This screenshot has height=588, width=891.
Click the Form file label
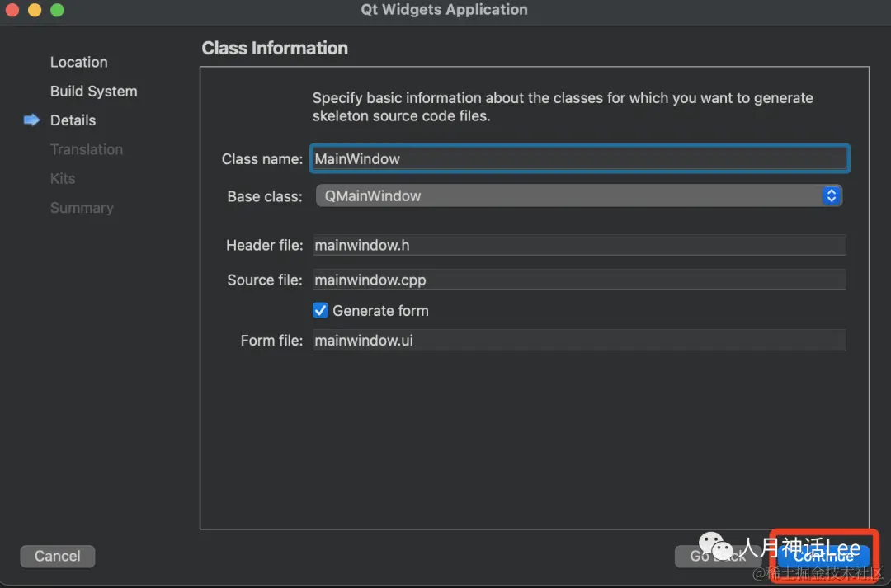[x=271, y=340]
